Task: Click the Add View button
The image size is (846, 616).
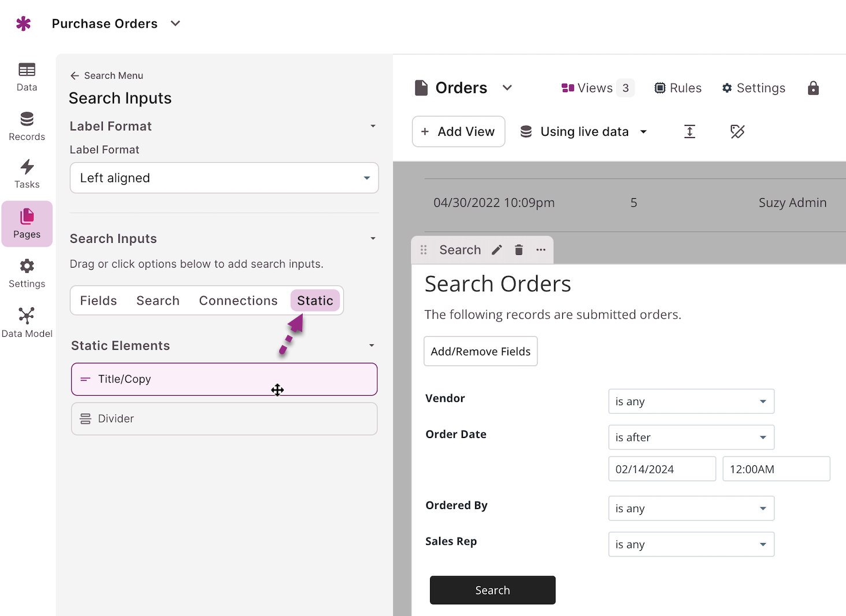Action: pyautogui.click(x=458, y=132)
